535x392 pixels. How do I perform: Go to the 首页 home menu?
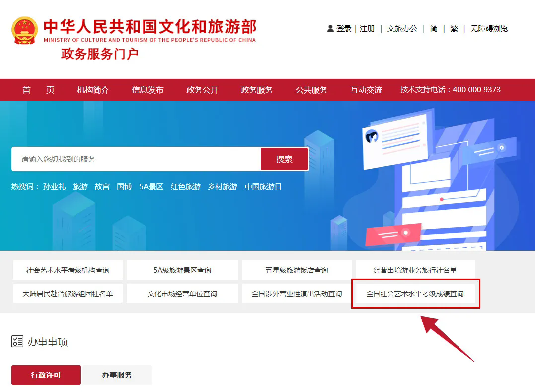tap(38, 90)
